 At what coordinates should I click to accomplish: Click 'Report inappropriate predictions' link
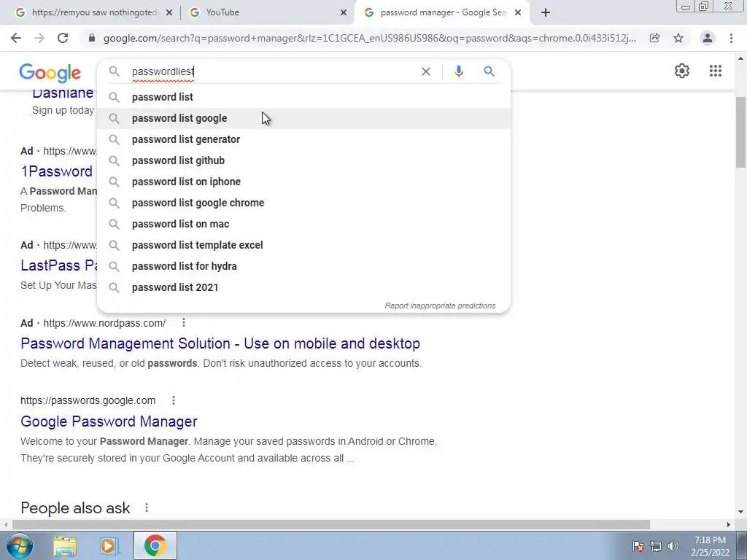pos(440,306)
